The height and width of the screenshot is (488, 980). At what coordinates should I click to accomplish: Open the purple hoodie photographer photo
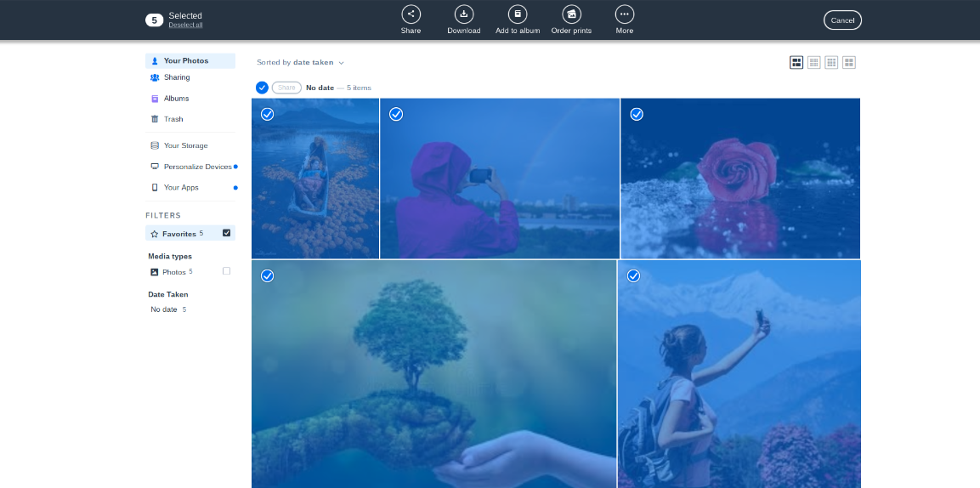[500, 178]
